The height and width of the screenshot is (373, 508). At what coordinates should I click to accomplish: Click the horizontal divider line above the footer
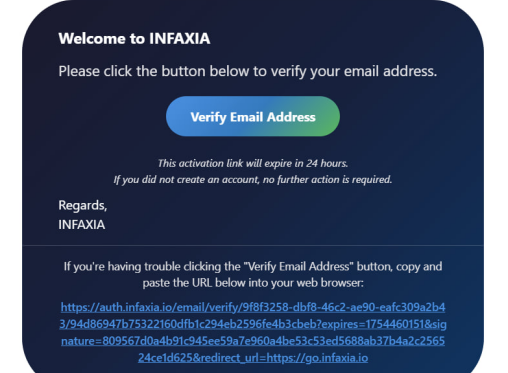(253, 245)
